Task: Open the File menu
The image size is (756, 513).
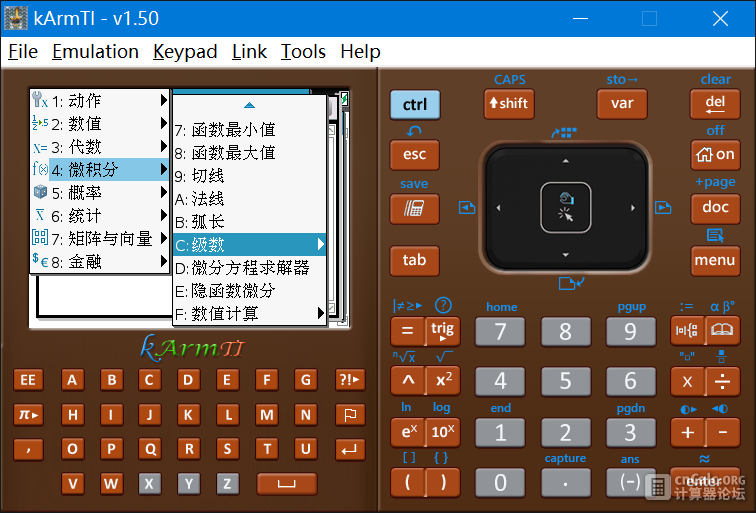Action: (x=23, y=52)
